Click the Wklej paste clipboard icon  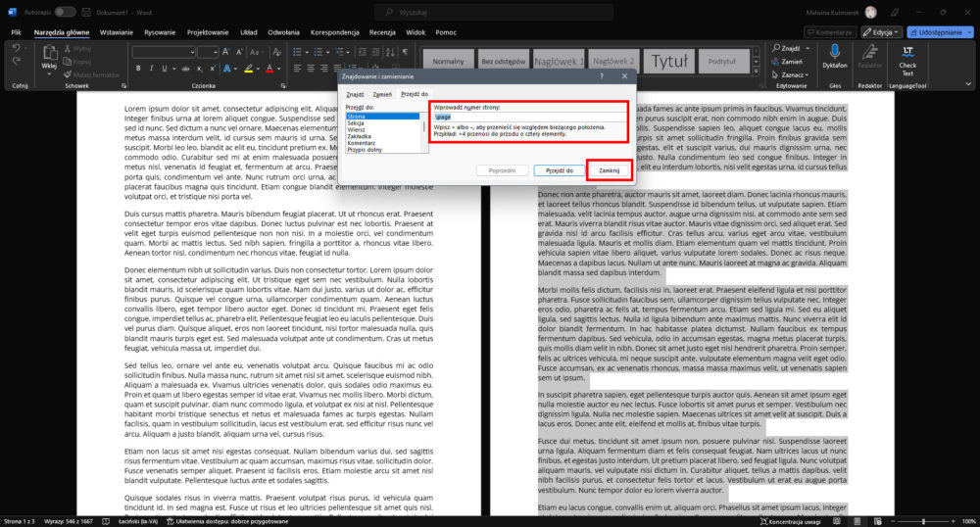point(49,53)
